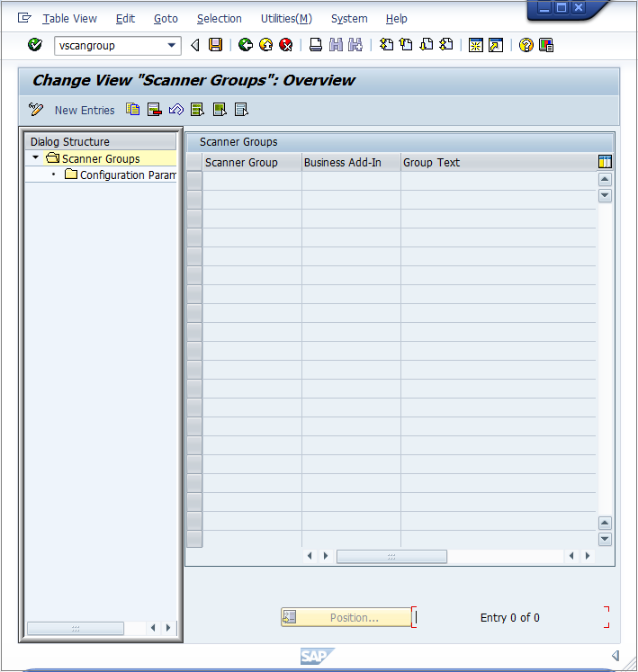Click the New Entries button

[x=85, y=110]
